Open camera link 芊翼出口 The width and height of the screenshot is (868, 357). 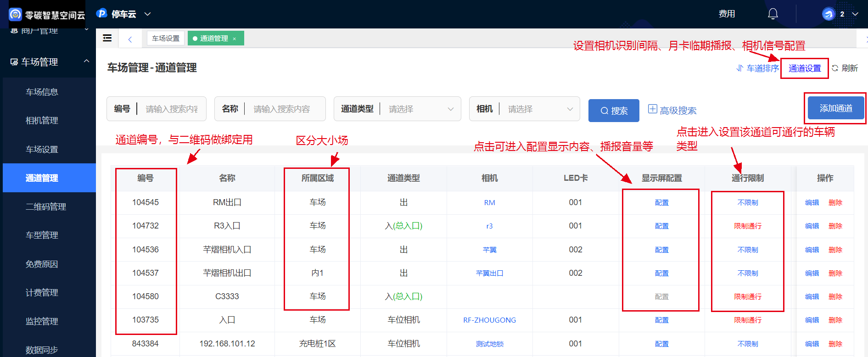pos(489,273)
